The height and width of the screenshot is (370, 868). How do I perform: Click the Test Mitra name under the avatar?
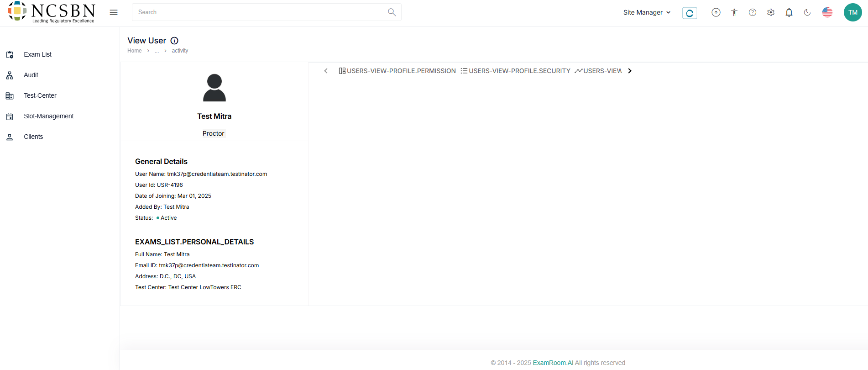(214, 116)
